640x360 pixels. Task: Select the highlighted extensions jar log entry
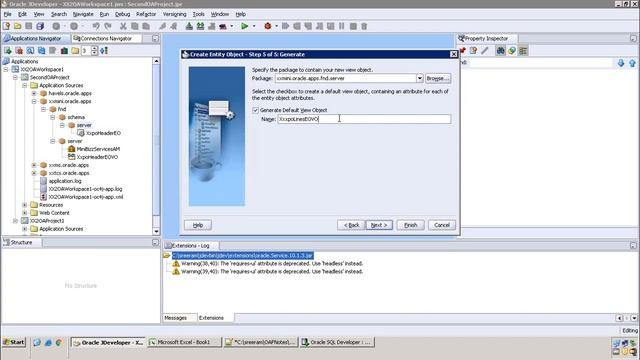point(242,256)
